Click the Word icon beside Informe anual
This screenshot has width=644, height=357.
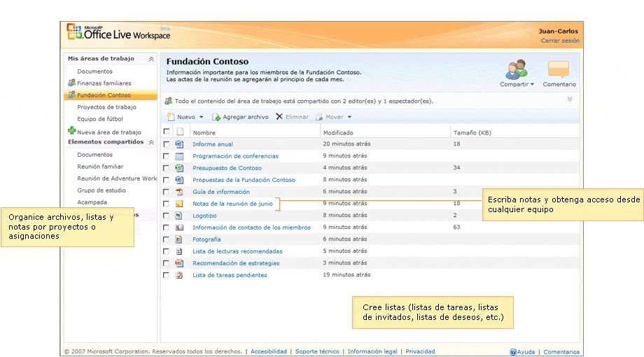click(179, 144)
